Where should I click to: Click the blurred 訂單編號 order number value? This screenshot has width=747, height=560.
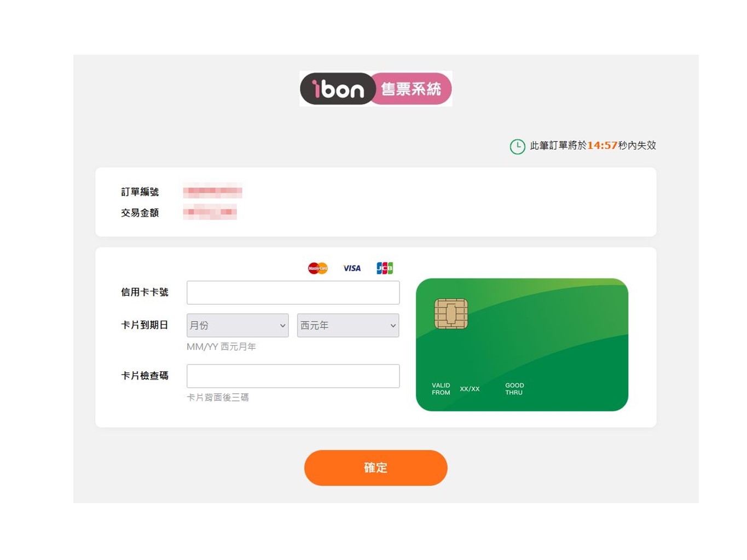pos(212,192)
